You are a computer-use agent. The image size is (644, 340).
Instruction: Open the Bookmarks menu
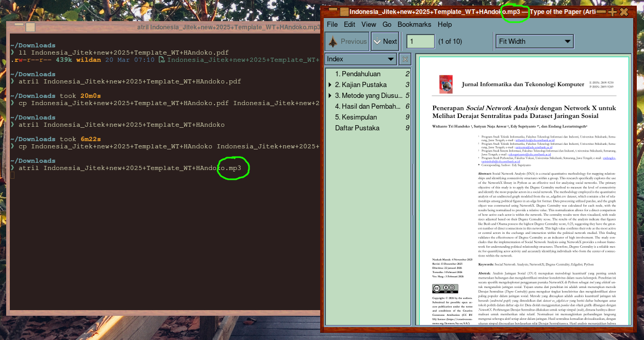pos(414,24)
